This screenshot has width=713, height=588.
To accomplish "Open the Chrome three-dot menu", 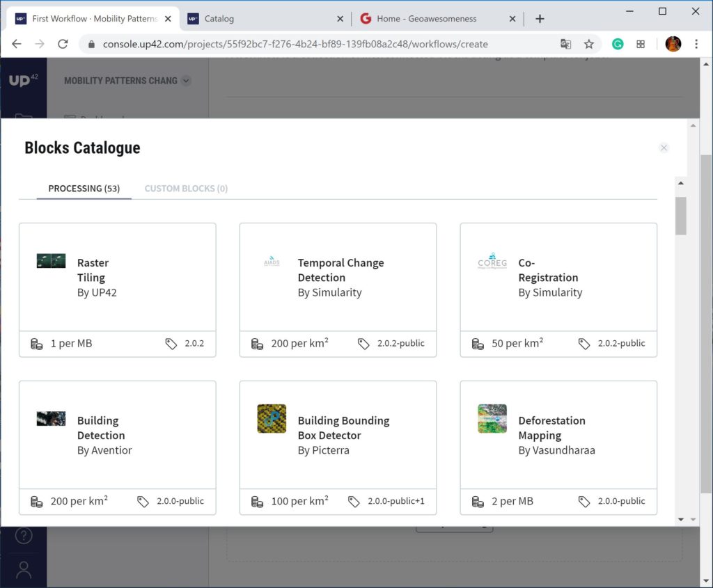I will point(696,44).
